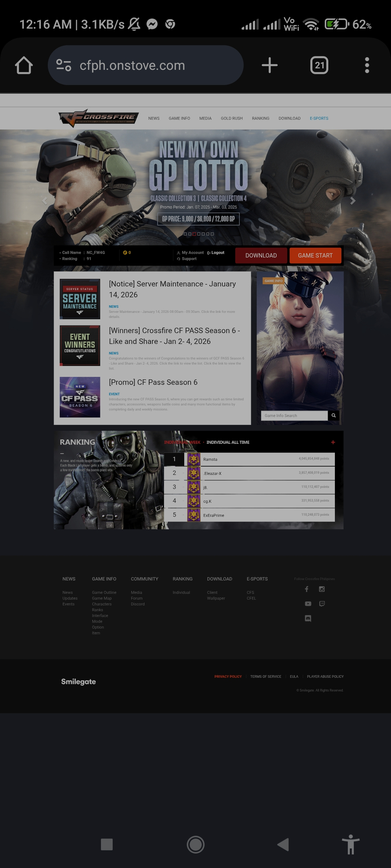This screenshot has height=868, width=391.
Task: Open GAME INFO in the top navigation
Action: [x=179, y=119]
